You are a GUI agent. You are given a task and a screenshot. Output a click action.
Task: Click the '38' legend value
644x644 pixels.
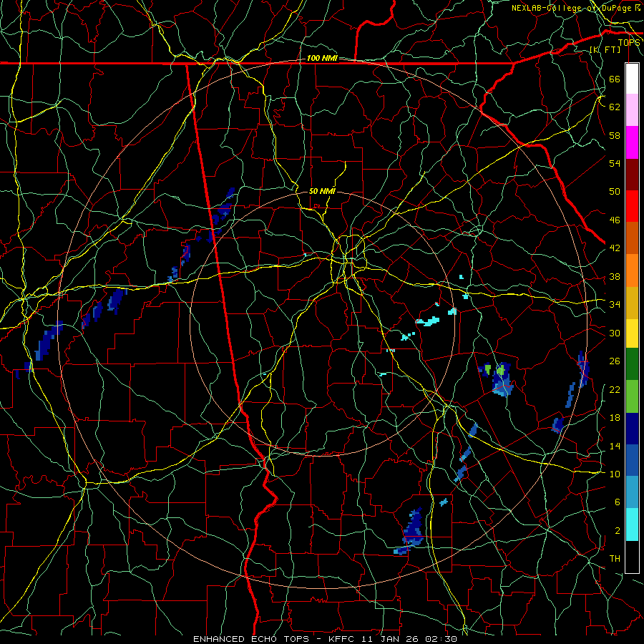click(x=615, y=276)
